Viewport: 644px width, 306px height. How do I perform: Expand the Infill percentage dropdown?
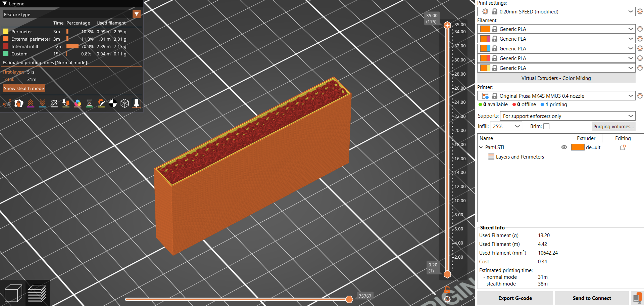coord(506,126)
